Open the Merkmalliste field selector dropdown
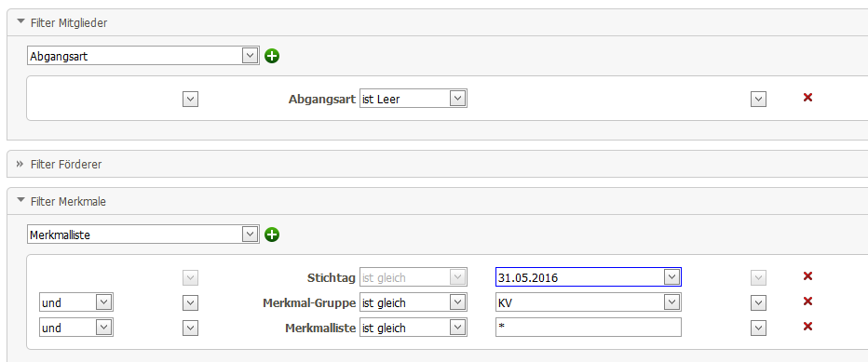Screen dimensions: 868x362 pos(142,235)
